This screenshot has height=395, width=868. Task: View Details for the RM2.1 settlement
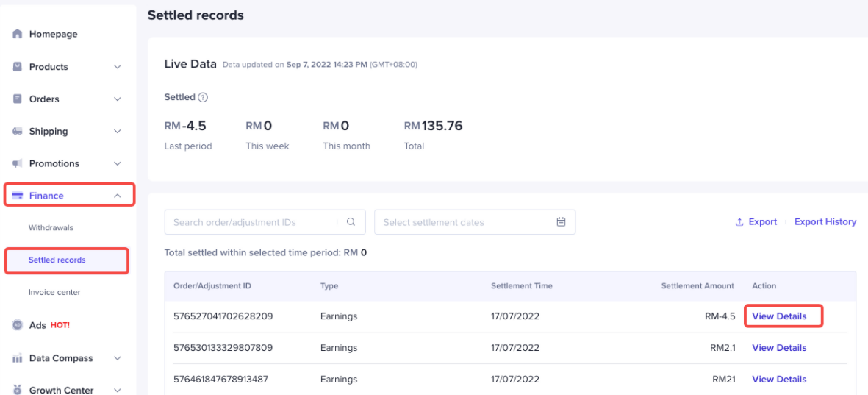pos(779,348)
